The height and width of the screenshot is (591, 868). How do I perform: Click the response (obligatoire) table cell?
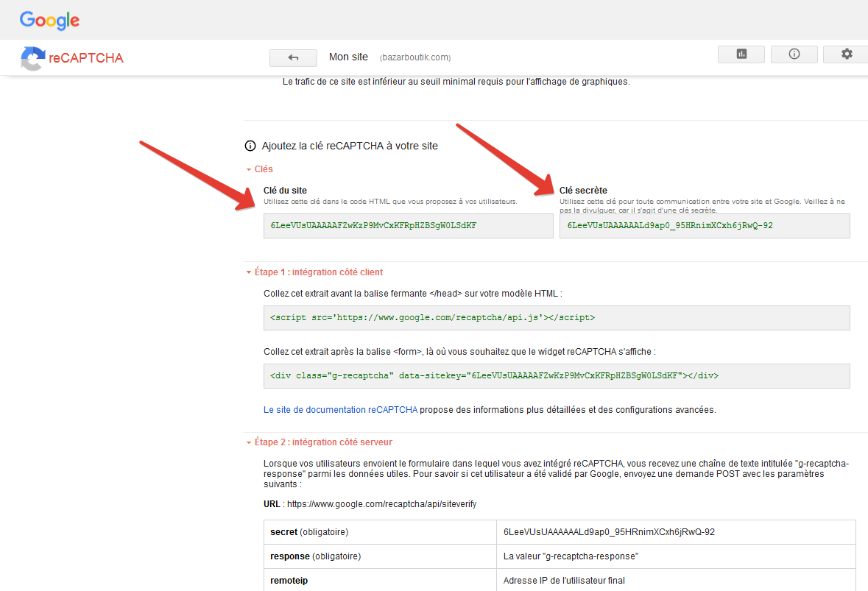[x=381, y=556]
